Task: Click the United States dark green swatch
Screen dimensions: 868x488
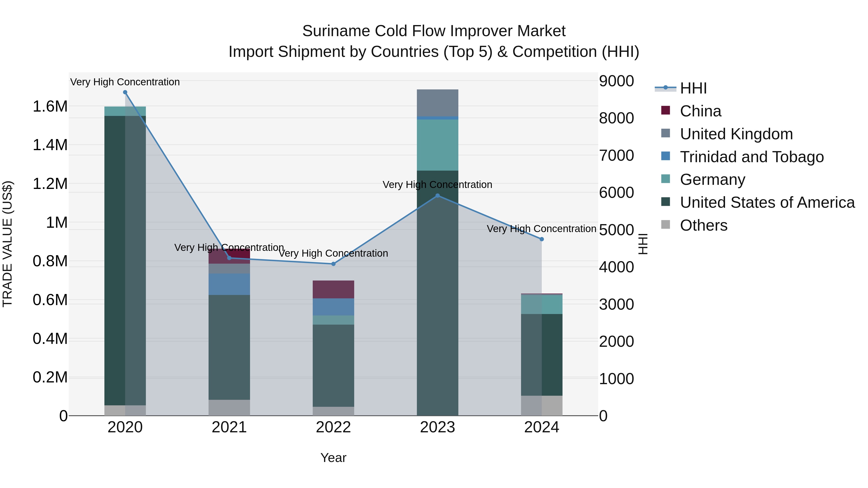Action: coord(665,202)
